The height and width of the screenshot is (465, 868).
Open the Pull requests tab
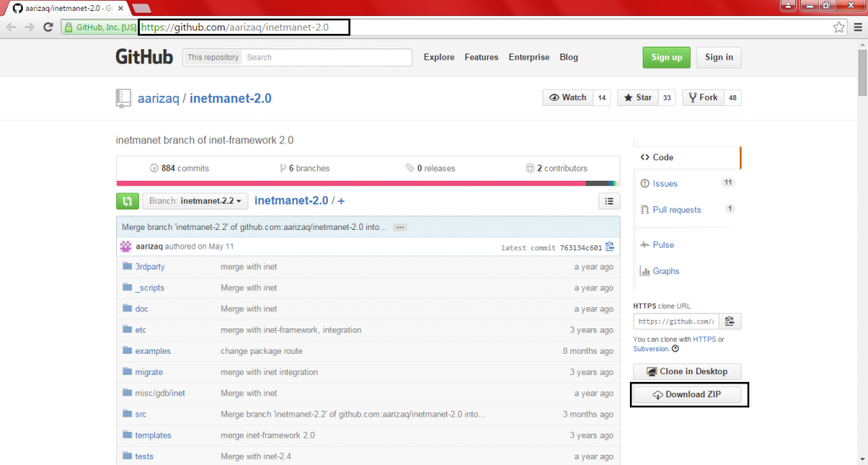pos(676,210)
